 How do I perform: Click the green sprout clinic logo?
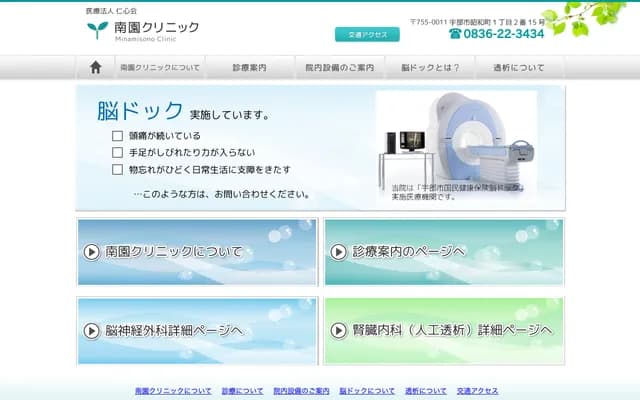pyautogui.click(x=98, y=30)
